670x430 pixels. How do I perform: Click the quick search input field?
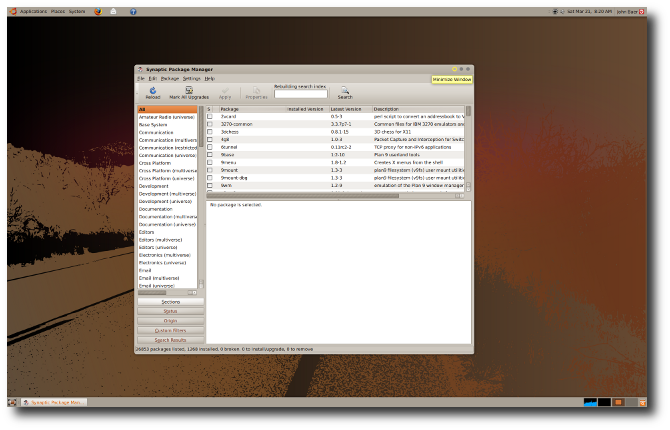pos(300,94)
